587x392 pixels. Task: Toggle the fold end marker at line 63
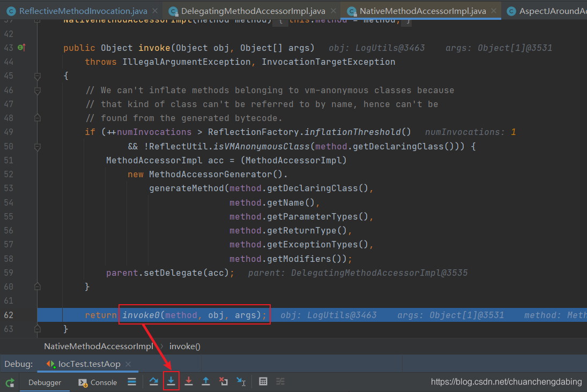point(38,329)
